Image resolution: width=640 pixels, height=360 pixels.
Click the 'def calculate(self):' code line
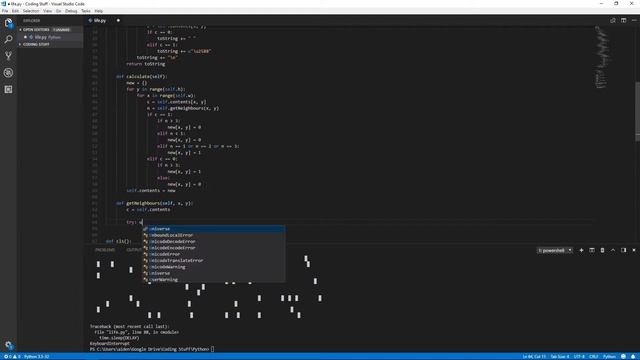tap(141, 76)
